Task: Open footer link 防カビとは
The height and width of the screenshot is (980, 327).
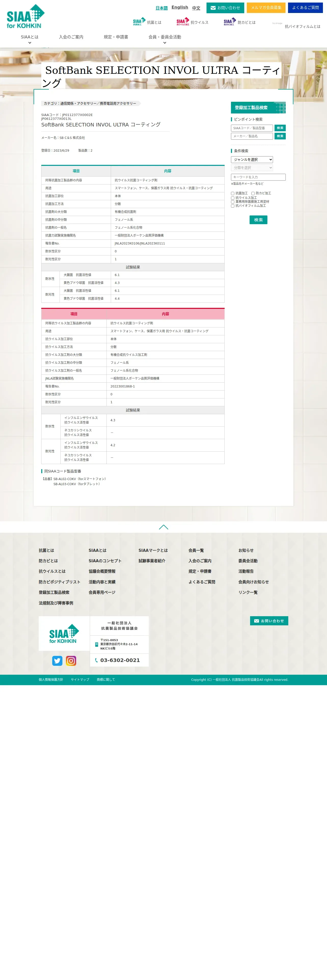Action: 48,561
